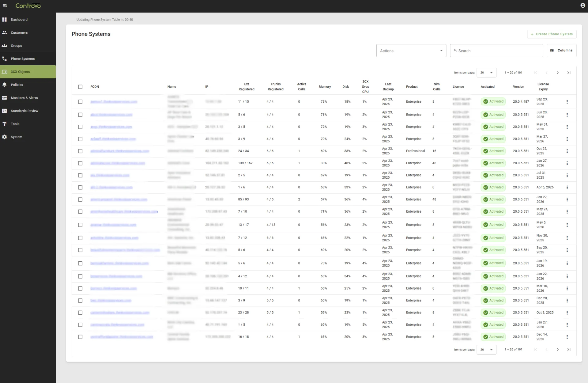Select the Monitors & Alerts sidebar icon
588x383 pixels.
pos(5,98)
